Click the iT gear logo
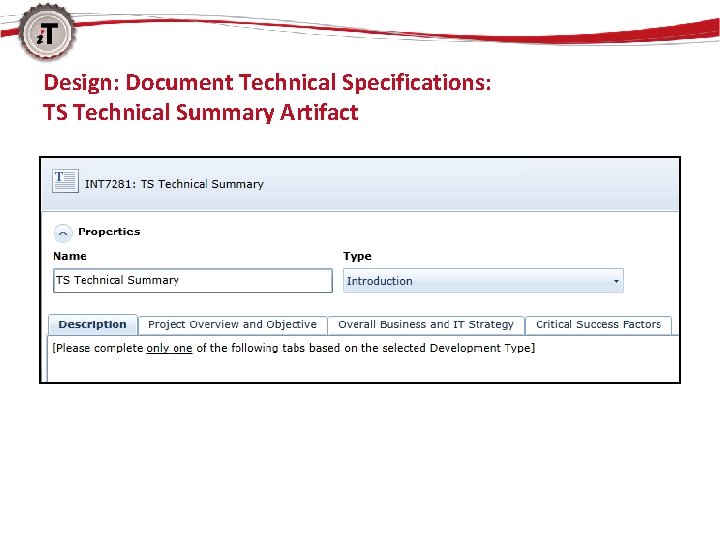This screenshot has width=720, height=540. (x=46, y=33)
